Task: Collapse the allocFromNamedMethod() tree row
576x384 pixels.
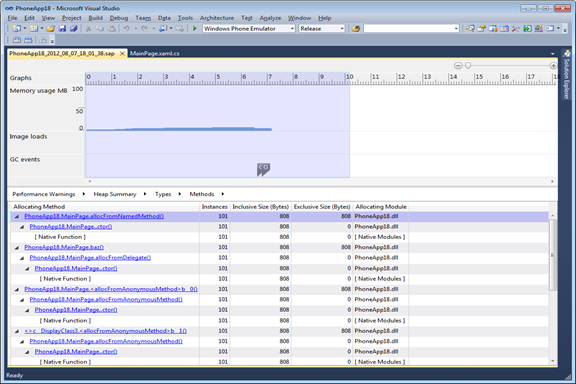Action: tap(17, 216)
